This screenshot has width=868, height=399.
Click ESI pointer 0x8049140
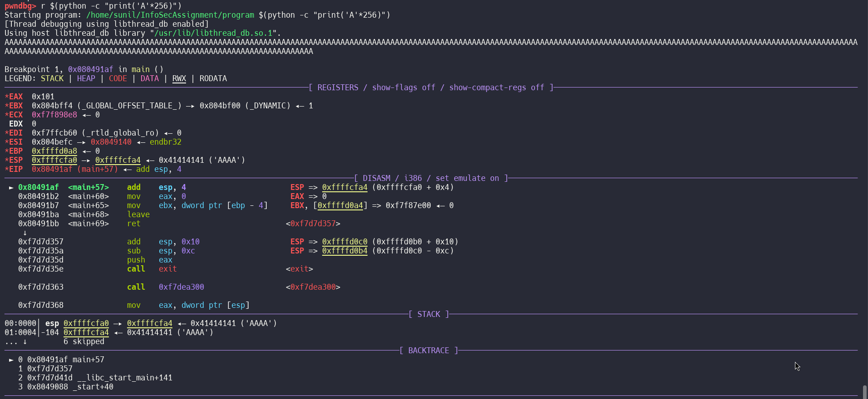111,142
